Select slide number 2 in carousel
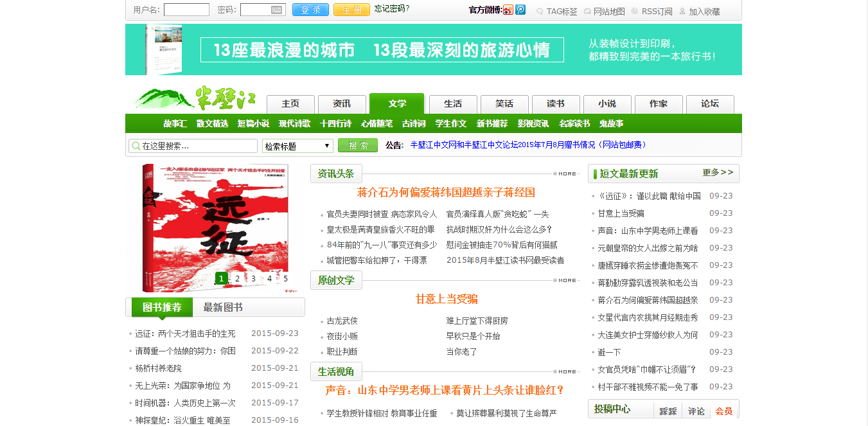The width and height of the screenshot is (868, 426). click(237, 278)
